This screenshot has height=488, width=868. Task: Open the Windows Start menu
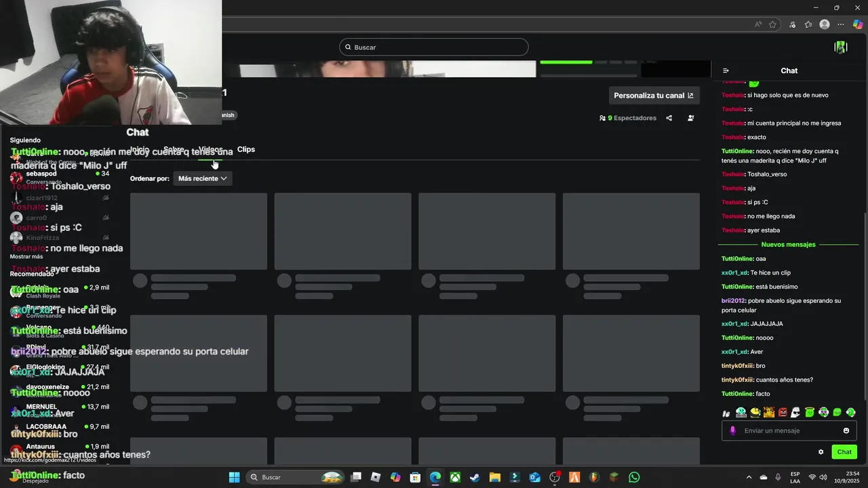234,477
